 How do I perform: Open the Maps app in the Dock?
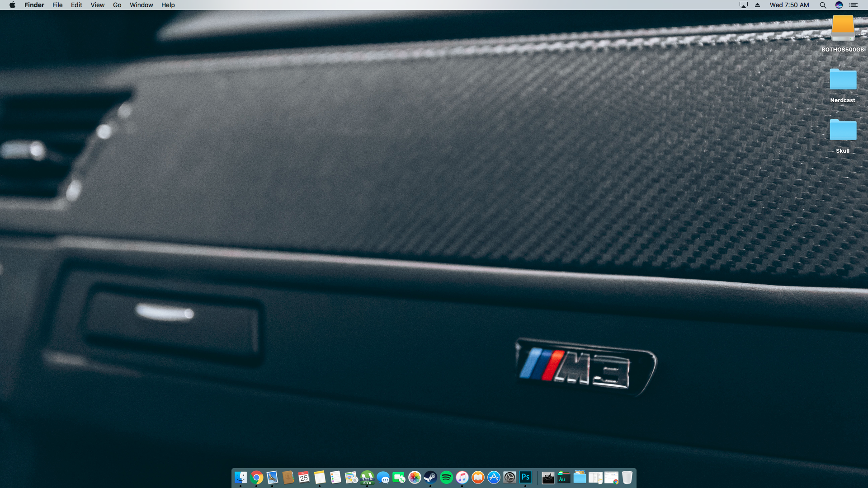coord(351,477)
